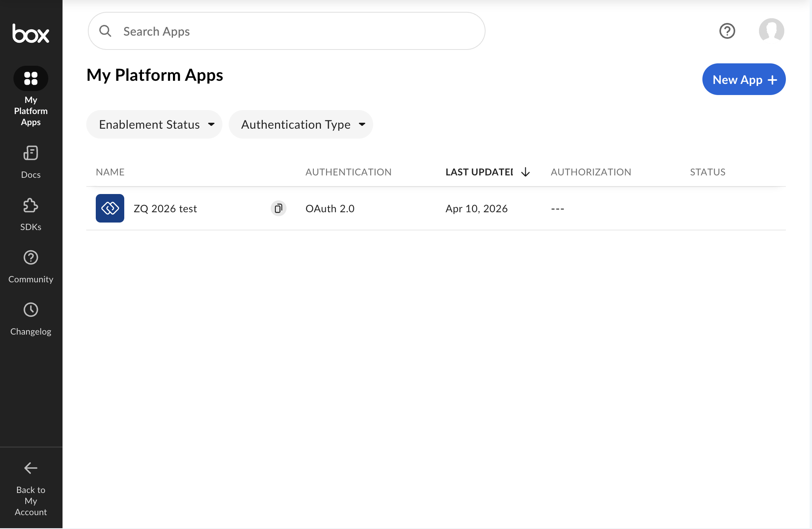Click the New App button
812x529 pixels.
(x=744, y=80)
